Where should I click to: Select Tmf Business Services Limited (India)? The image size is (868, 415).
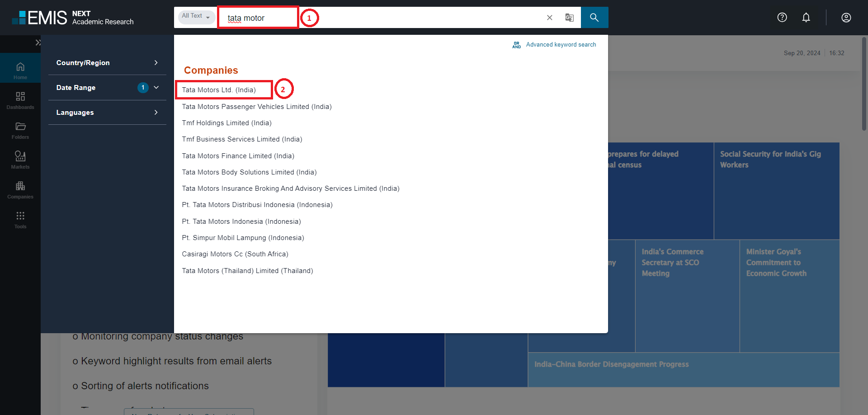[242, 139]
